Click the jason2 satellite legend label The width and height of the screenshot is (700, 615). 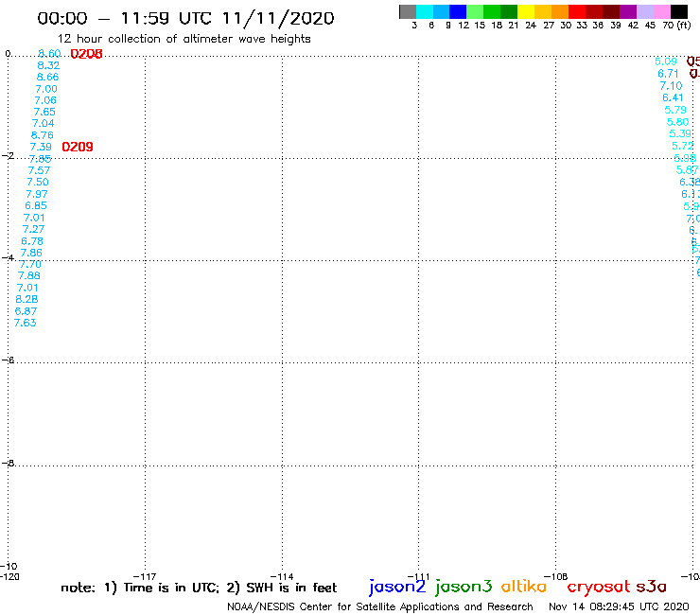(x=397, y=587)
